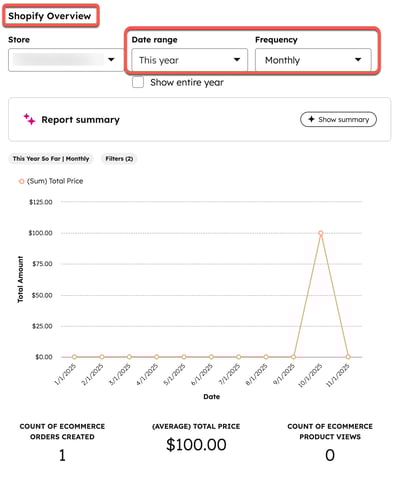Click the Frequency field label
Screen dimensions: 400x478
[276, 40]
